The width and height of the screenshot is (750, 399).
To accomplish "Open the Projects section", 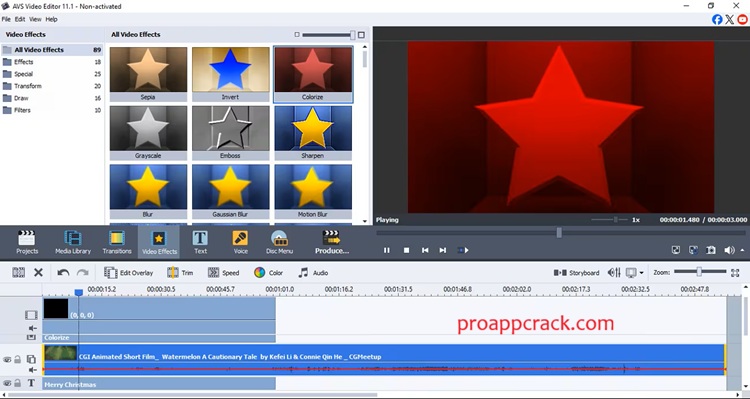I will 27,242.
